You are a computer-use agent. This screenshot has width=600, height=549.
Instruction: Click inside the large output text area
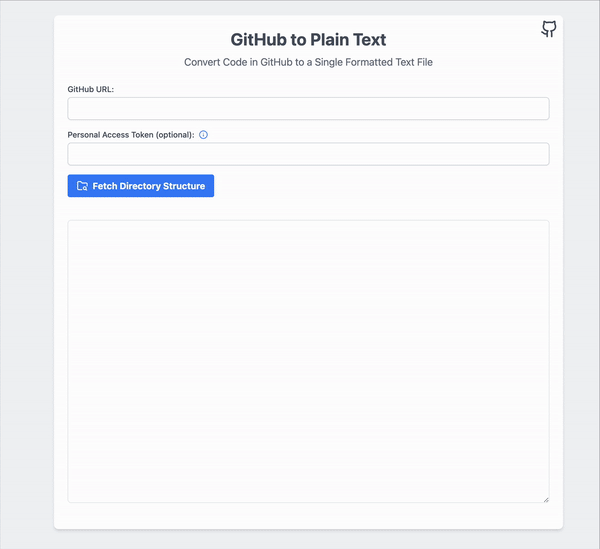308,360
